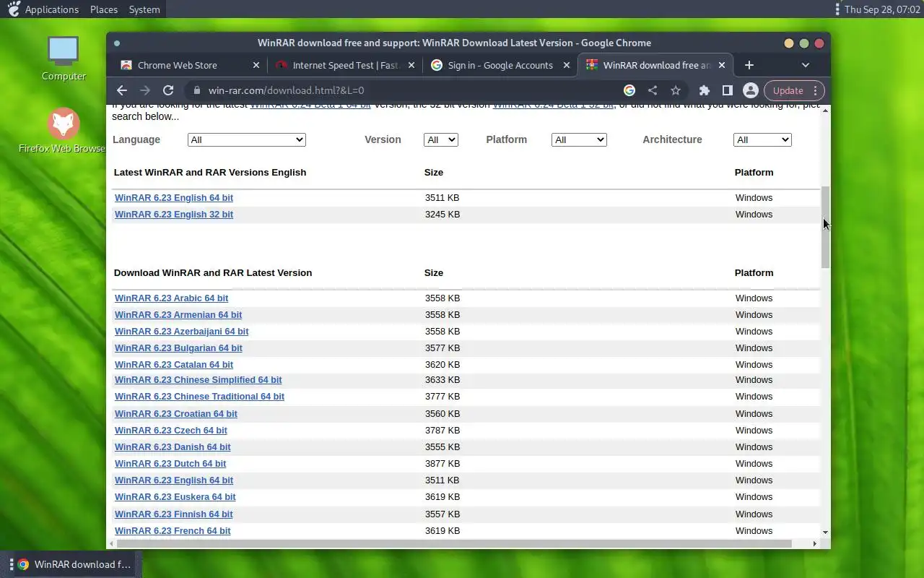924x578 pixels.
Task: Open a new tab with plus
Action: (749, 65)
